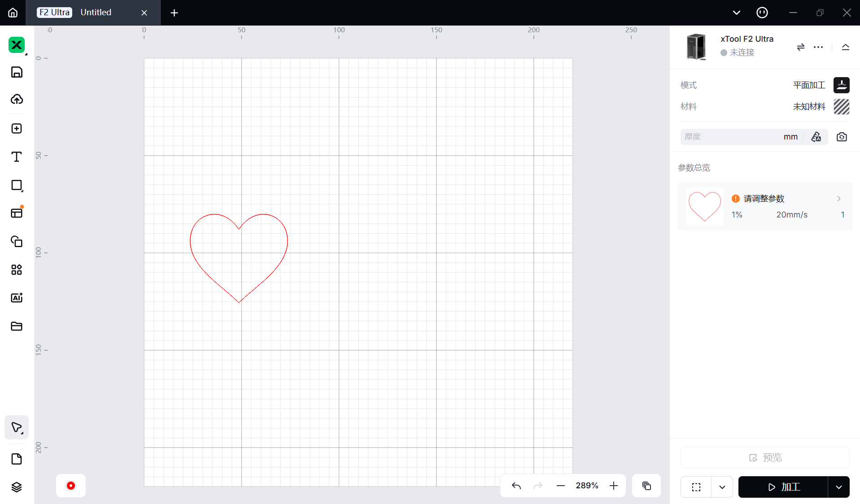Screen dimensions: 860x504
Task: Switch to the Untitled project tab
Action: pos(96,13)
